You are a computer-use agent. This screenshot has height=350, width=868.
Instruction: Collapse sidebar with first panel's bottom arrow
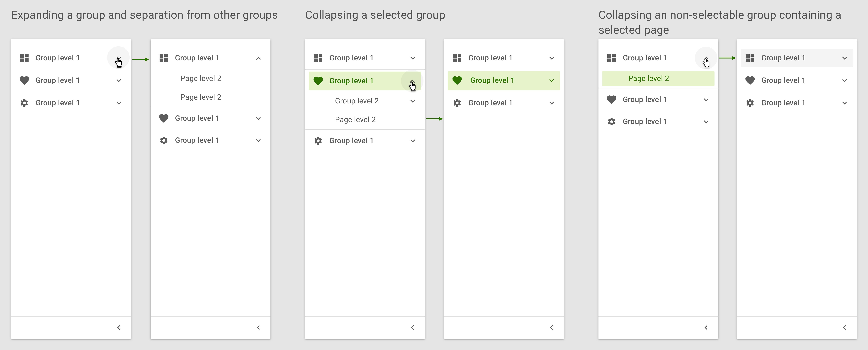tap(119, 327)
